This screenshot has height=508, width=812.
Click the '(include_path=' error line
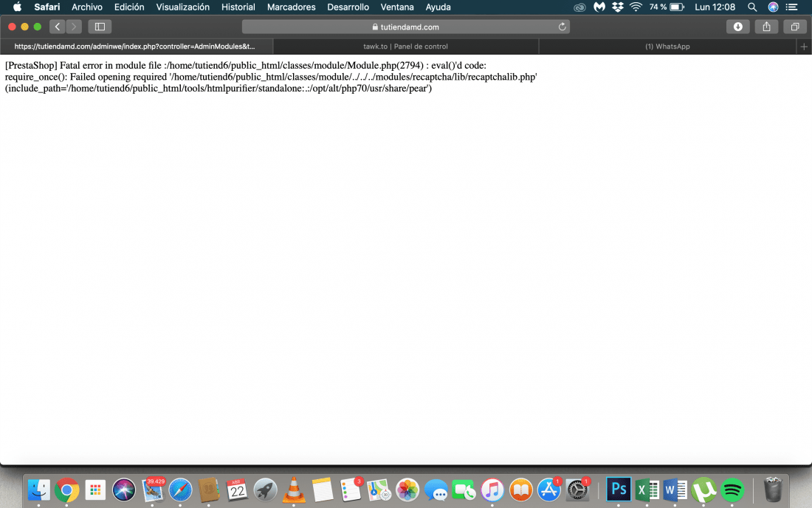click(x=218, y=89)
